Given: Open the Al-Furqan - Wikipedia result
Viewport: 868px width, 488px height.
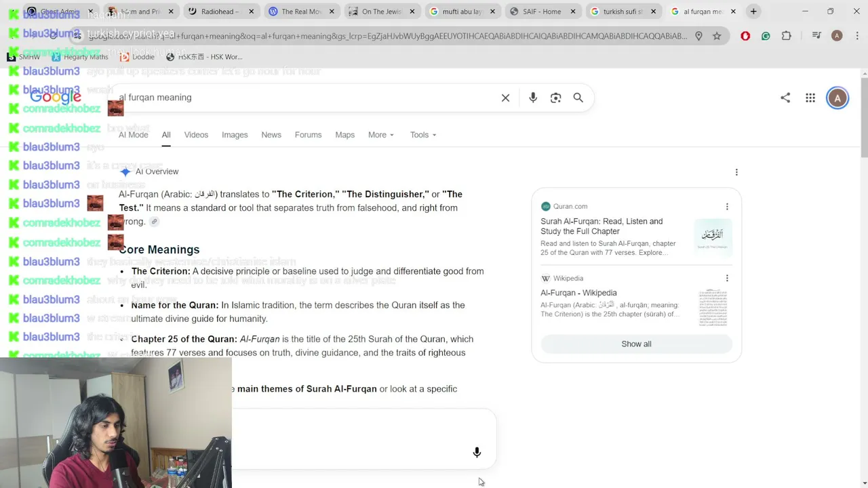Looking at the screenshot, I should pos(578,293).
